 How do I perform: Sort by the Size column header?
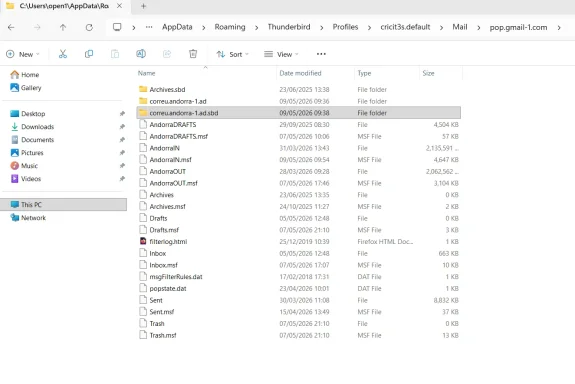[x=428, y=73]
